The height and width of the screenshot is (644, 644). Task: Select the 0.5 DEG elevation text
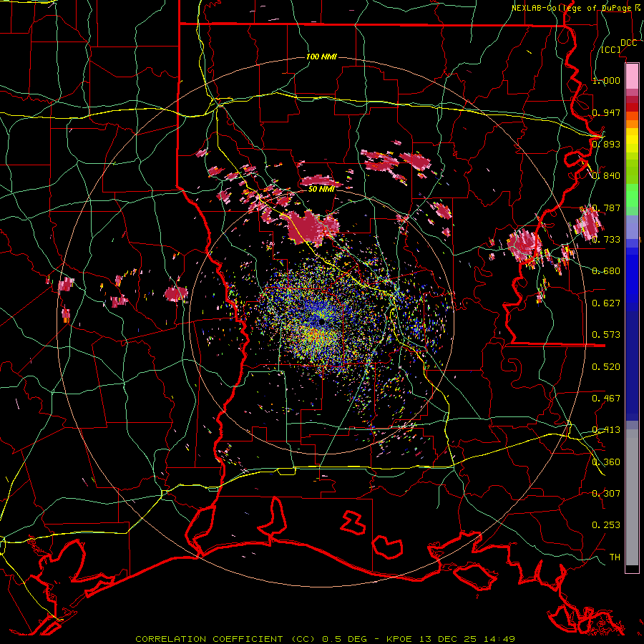346,639
